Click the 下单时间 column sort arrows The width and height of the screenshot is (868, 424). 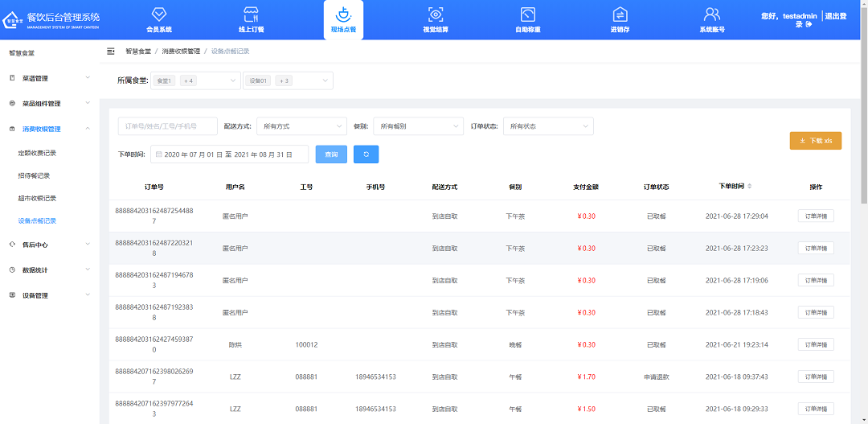(750, 187)
